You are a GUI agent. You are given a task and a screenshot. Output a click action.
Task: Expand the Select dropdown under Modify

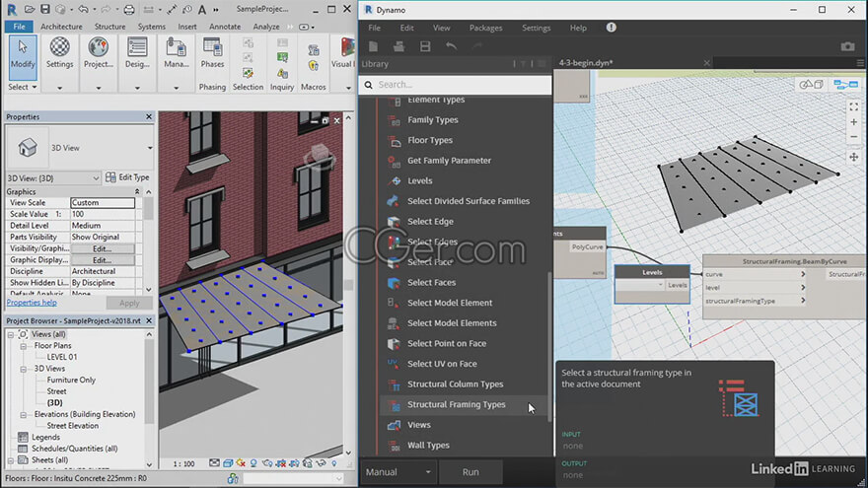pyautogui.click(x=22, y=87)
